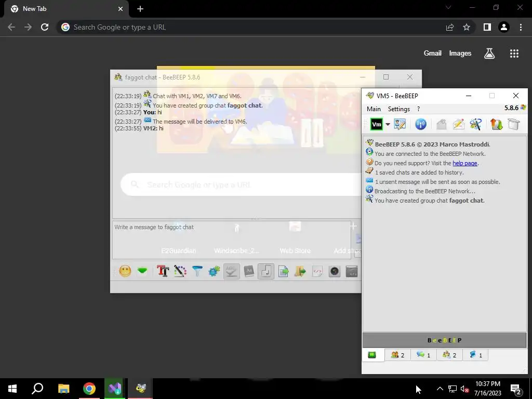
Task: Open the Windows Start menu
Action: pyautogui.click(x=12, y=389)
